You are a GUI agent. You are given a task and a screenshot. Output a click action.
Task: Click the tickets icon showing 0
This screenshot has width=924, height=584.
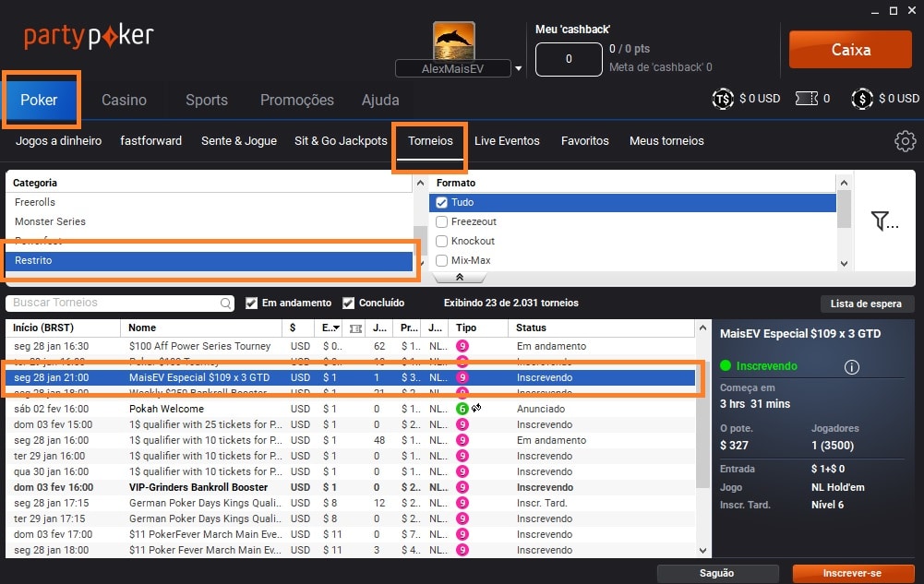pos(806,99)
